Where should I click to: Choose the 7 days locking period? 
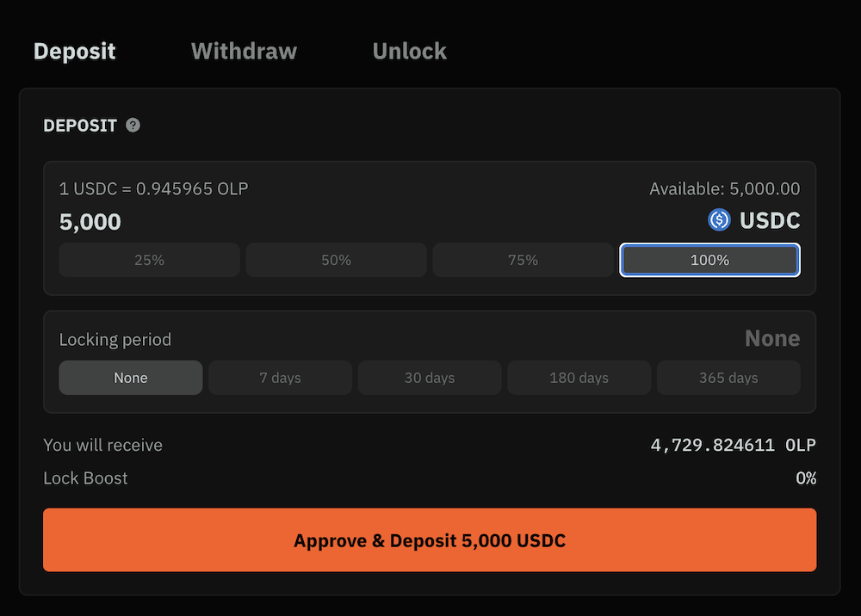(280, 378)
